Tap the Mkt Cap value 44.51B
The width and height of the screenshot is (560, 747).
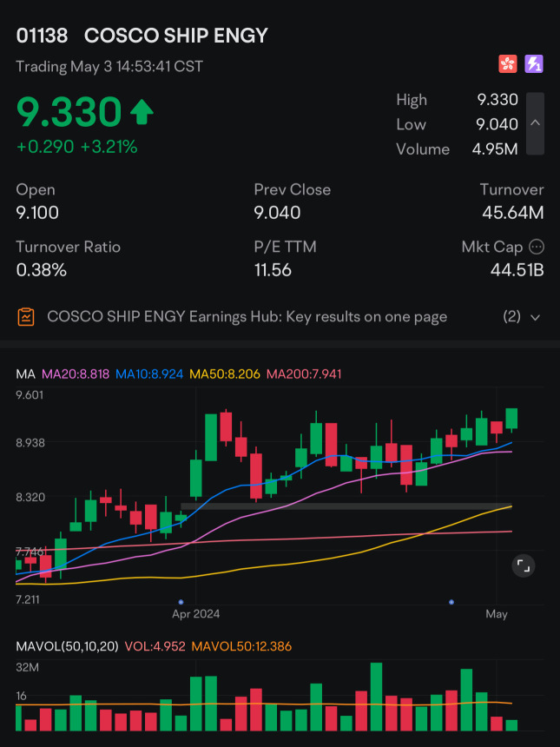(x=517, y=270)
